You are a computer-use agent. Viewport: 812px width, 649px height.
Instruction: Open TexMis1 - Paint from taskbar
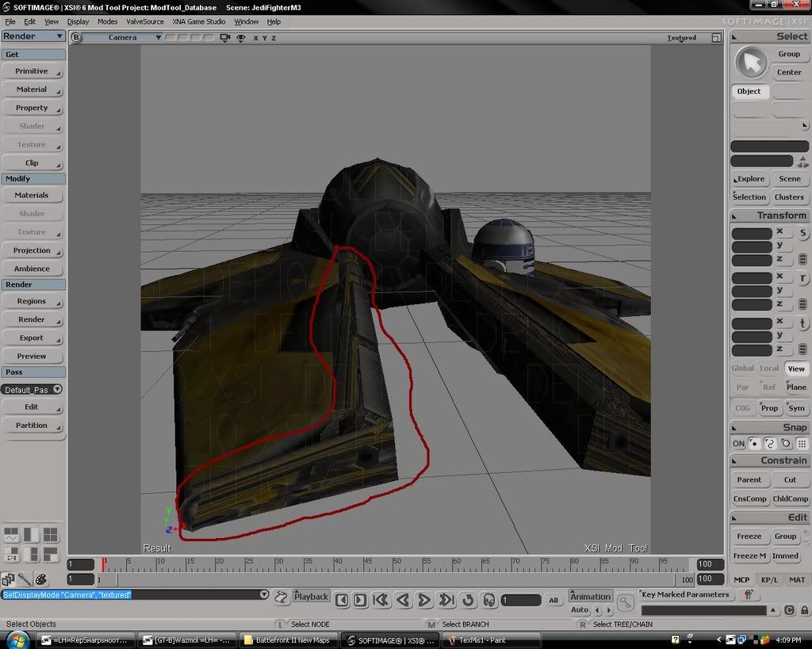[x=492, y=640]
